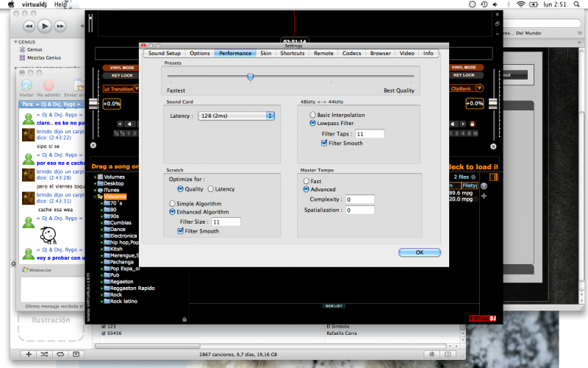Image resolution: width=588 pixels, height=368 pixels.
Task: Click iTunes next track button
Action: tap(60, 26)
